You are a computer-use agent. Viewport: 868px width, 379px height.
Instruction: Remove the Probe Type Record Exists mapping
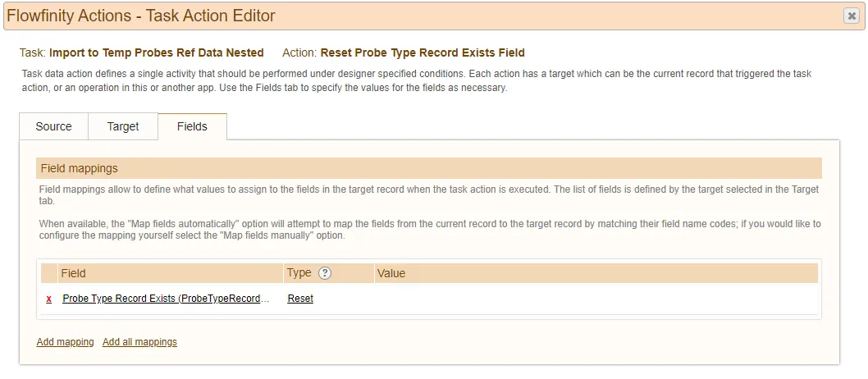coord(48,299)
